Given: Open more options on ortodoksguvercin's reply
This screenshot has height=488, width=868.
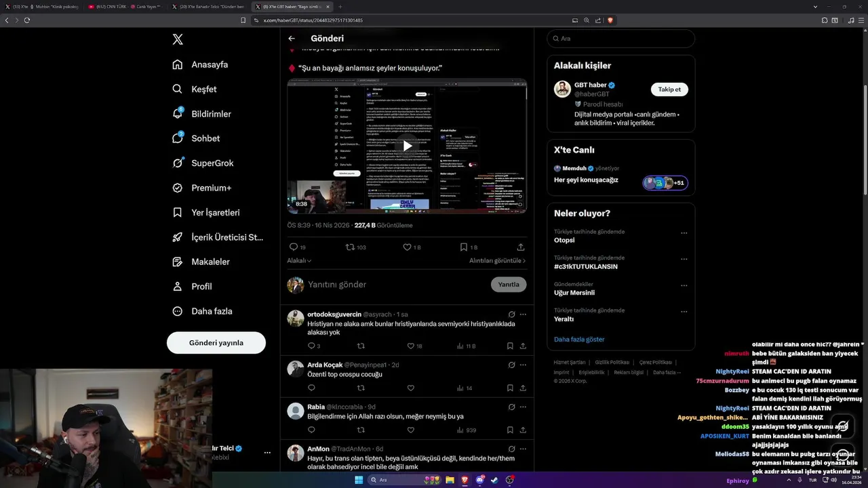Looking at the screenshot, I should (x=523, y=314).
